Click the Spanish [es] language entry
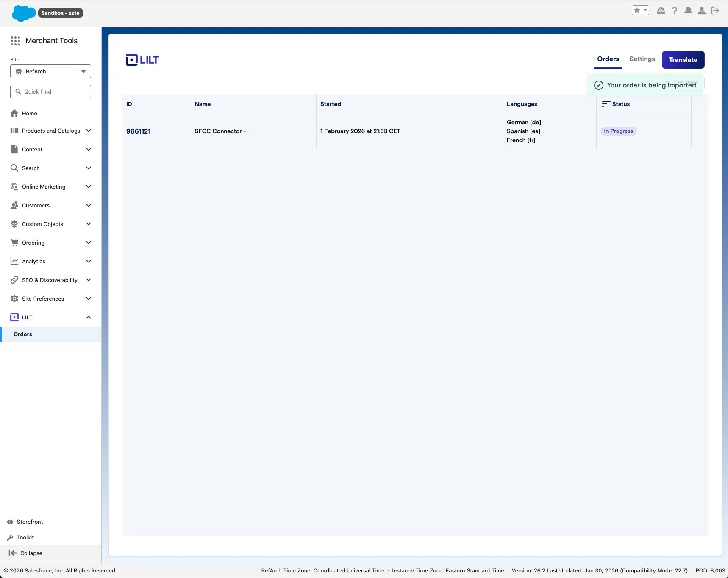The height and width of the screenshot is (578, 728). [x=523, y=131]
